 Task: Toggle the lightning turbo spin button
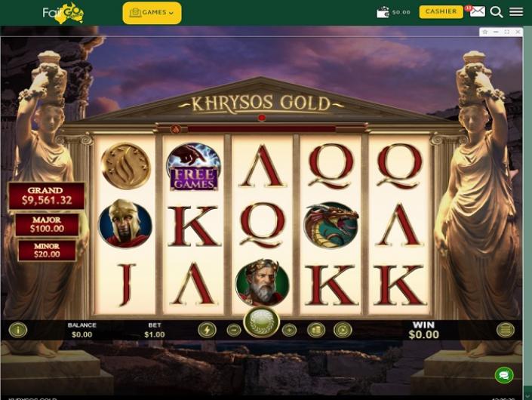tap(207, 330)
